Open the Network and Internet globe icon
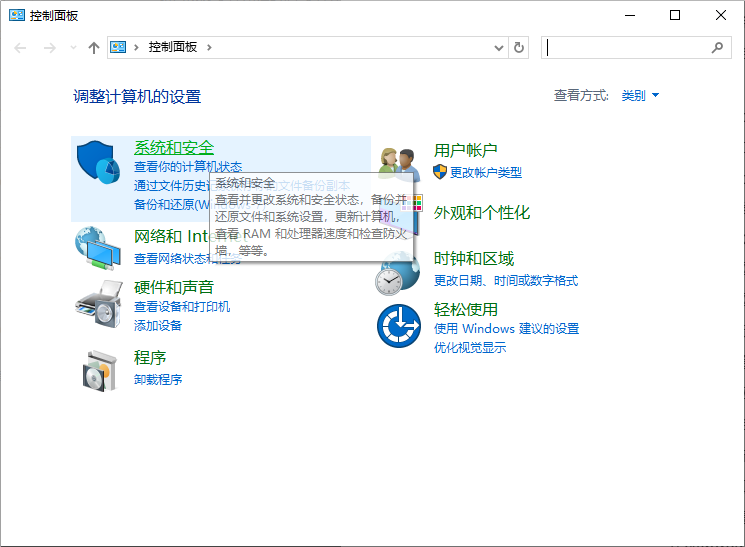The height and width of the screenshot is (547, 745). click(x=97, y=248)
